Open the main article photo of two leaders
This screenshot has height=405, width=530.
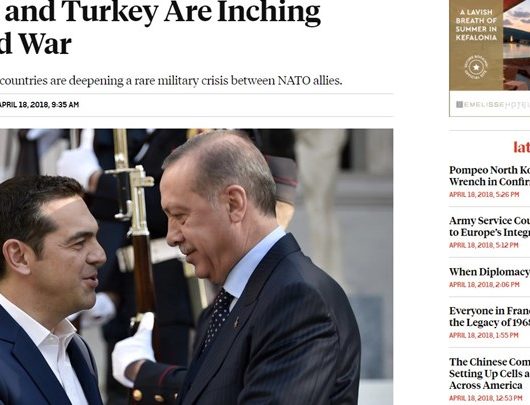point(196,266)
